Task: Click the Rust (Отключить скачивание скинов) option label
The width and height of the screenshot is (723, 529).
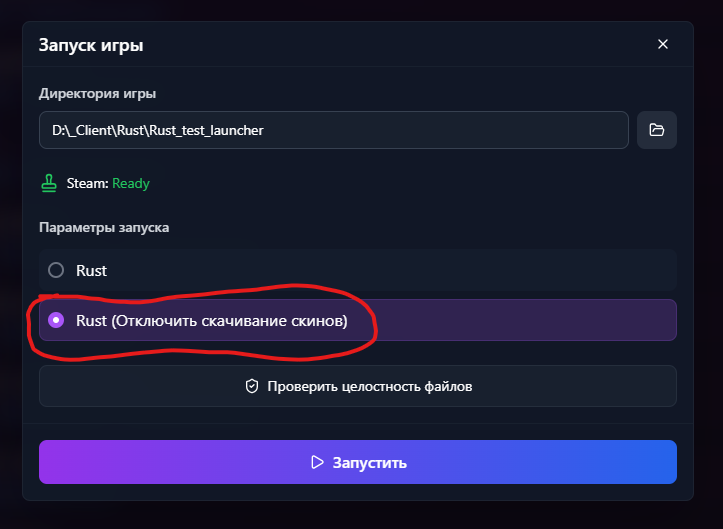Action: click(x=211, y=320)
